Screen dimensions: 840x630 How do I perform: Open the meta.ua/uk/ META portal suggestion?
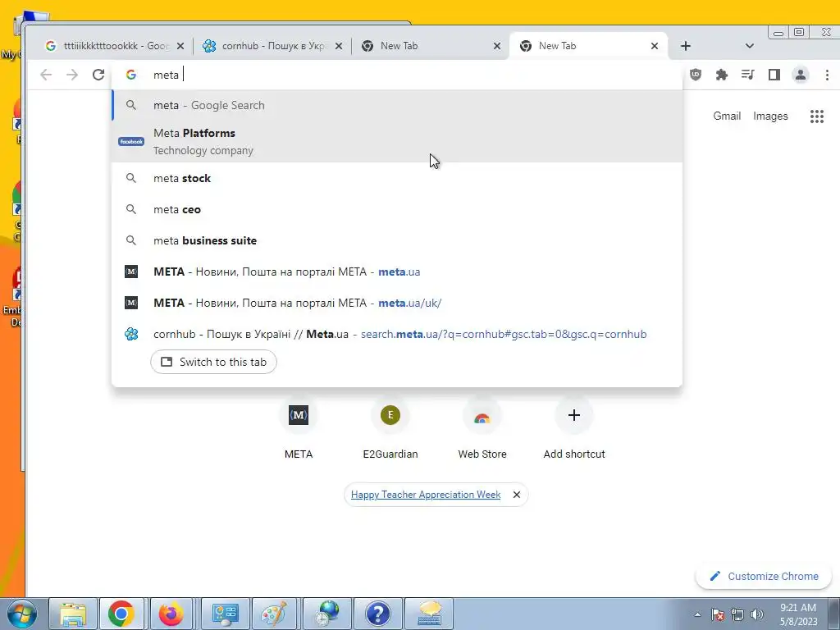pos(396,303)
